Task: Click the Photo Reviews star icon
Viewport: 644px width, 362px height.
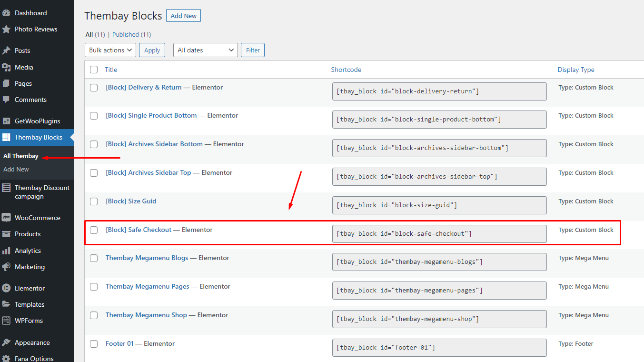Action: tap(6, 29)
